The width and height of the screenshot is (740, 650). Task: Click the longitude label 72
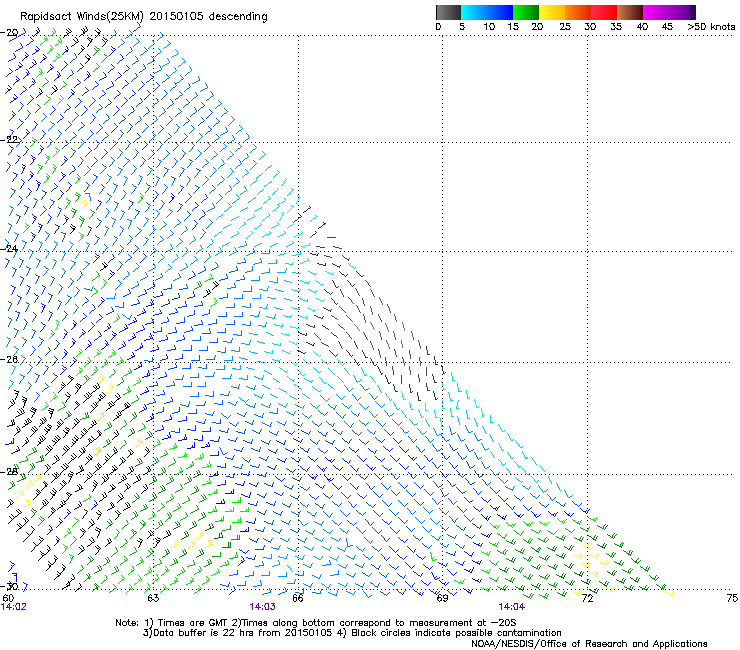pos(587,598)
